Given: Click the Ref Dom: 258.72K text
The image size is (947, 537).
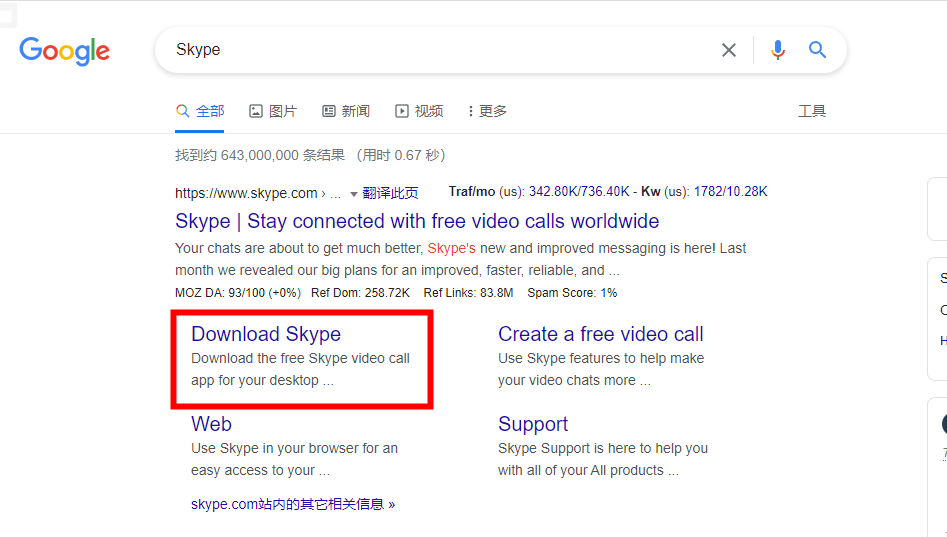Looking at the screenshot, I should (x=361, y=293).
